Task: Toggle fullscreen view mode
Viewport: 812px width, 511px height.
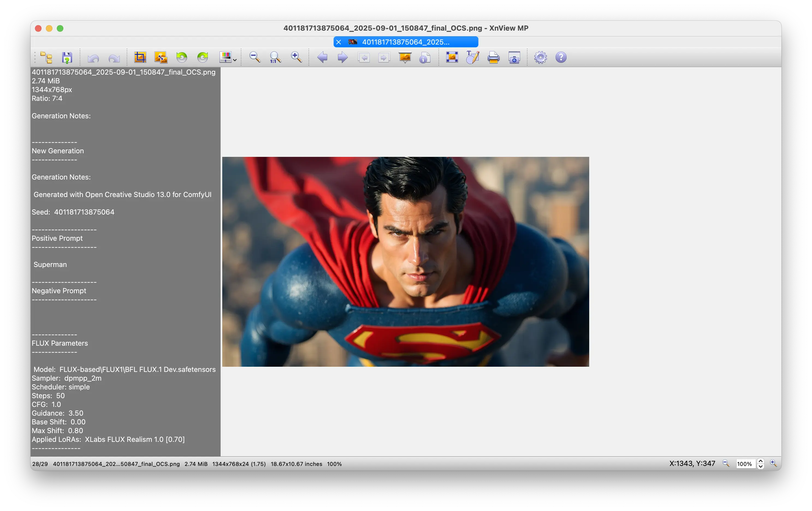Action: point(452,57)
